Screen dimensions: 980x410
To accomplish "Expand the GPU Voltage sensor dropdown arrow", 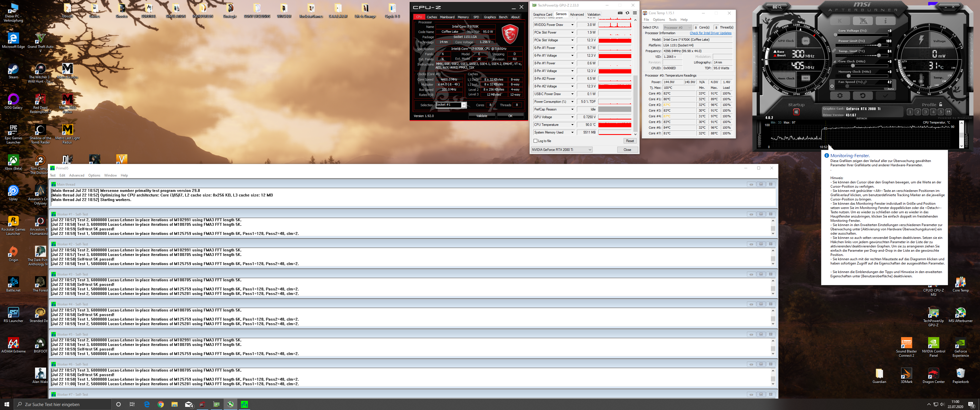I will point(572,117).
